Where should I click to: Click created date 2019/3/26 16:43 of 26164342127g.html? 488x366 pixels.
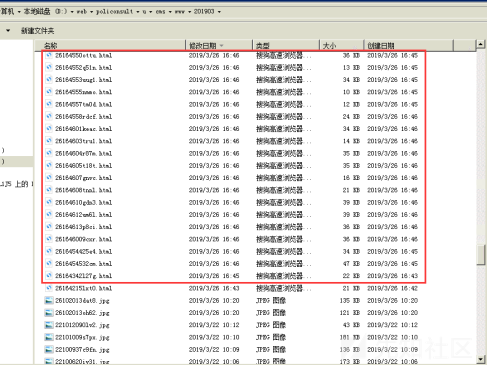pyautogui.click(x=392, y=276)
